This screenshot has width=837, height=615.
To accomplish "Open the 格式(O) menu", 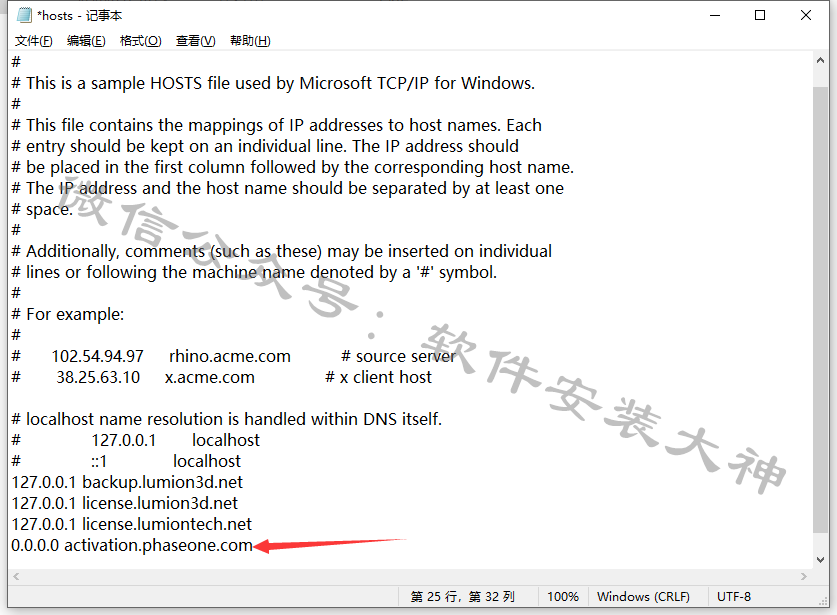I will [140, 41].
